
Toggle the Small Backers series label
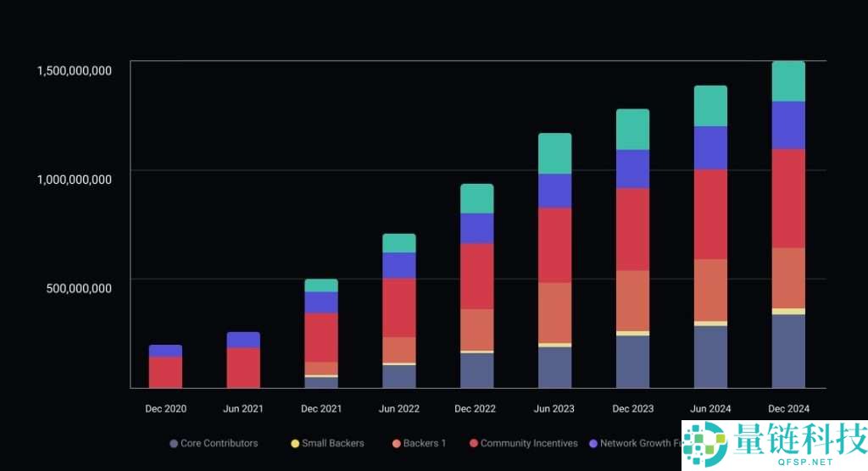pos(333,444)
